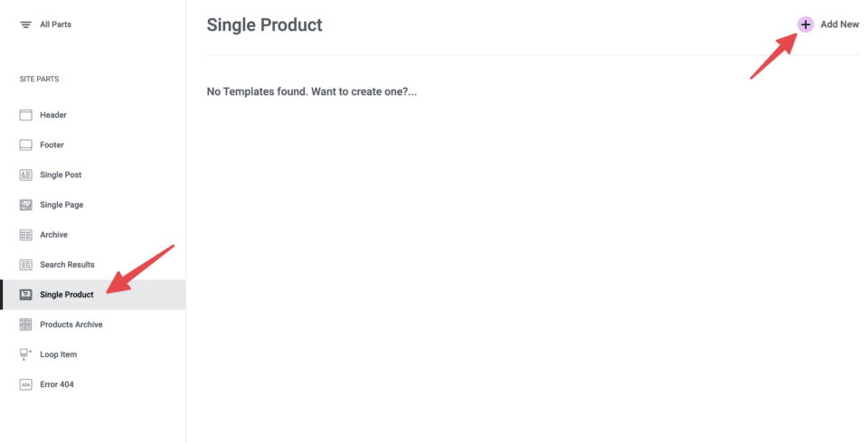The image size is (868, 443).
Task: Select Single Product in sidebar
Action: 66,295
